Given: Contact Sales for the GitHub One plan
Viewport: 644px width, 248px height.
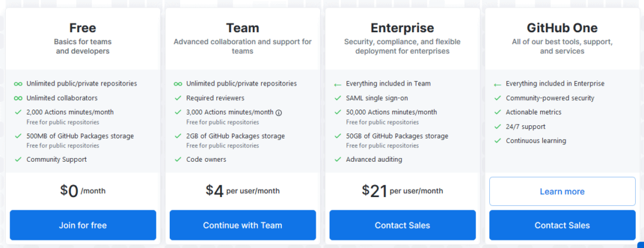Looking at the screenshot, I should (x=562, y=225).
